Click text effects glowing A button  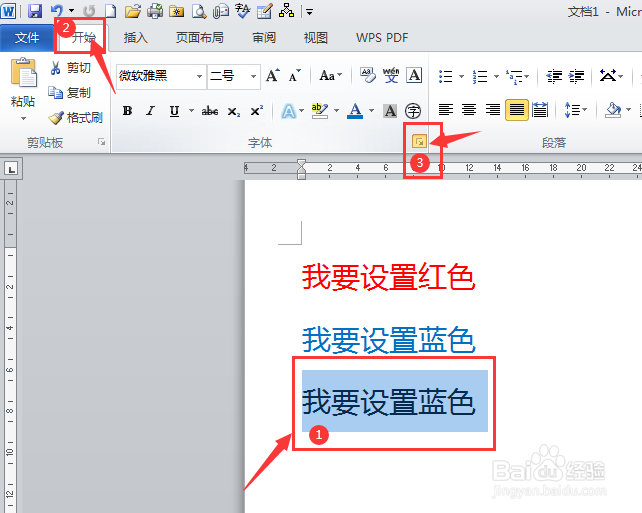(x=289, y=111)
